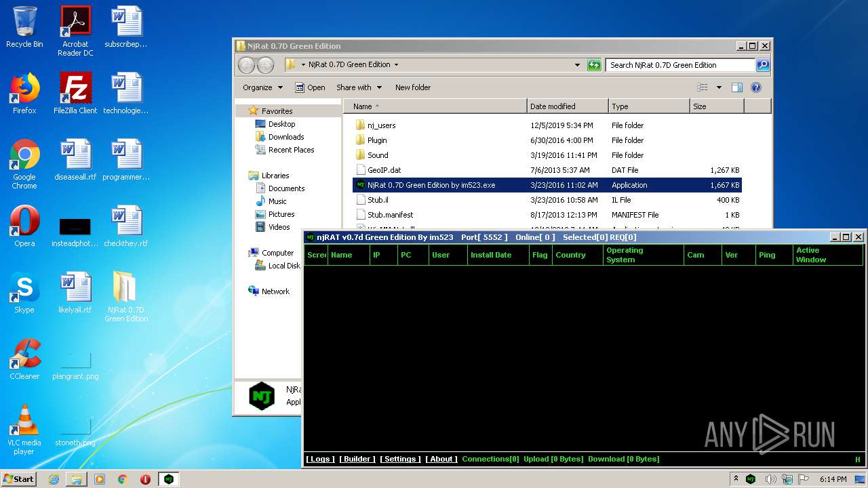Open CCleaner desktop shortcut

click(24, 359)
